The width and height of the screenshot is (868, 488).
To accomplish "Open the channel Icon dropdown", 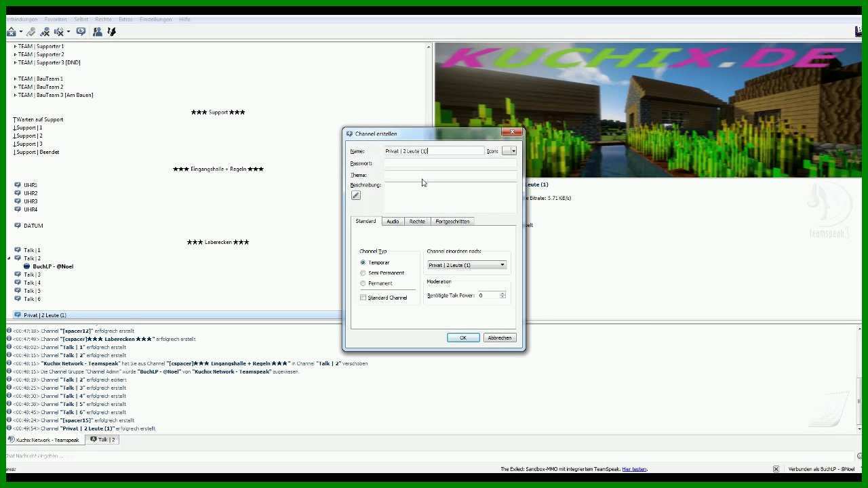I will [x=509, y=151].
